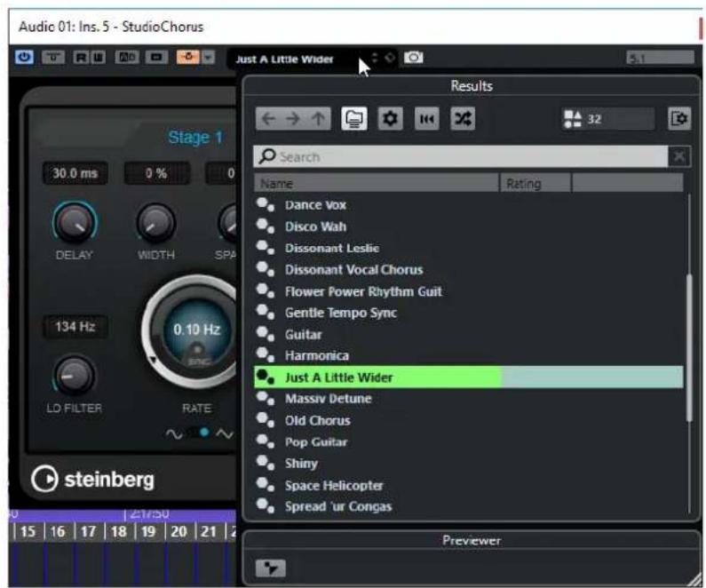Viewport: 706px width, 588px height.
Task: Click the reset filters rewind icon
Action: (x=427, y=119)
